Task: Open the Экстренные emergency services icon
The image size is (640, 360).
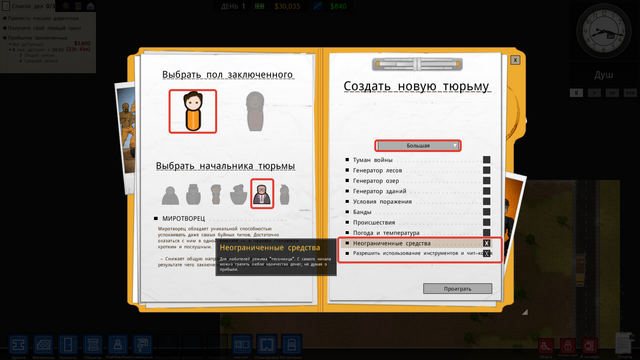Action: 291,345
